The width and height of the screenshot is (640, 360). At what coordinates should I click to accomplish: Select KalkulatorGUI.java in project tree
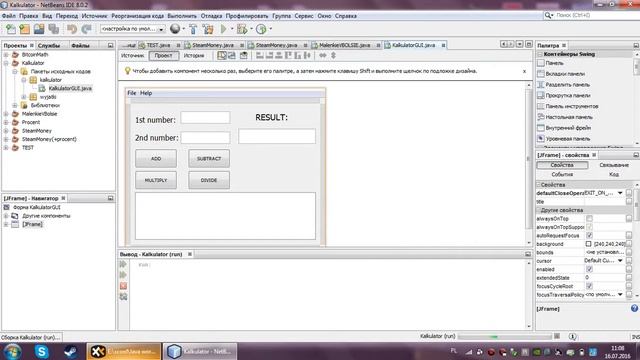pyautogui.click(x=70, y=89)
